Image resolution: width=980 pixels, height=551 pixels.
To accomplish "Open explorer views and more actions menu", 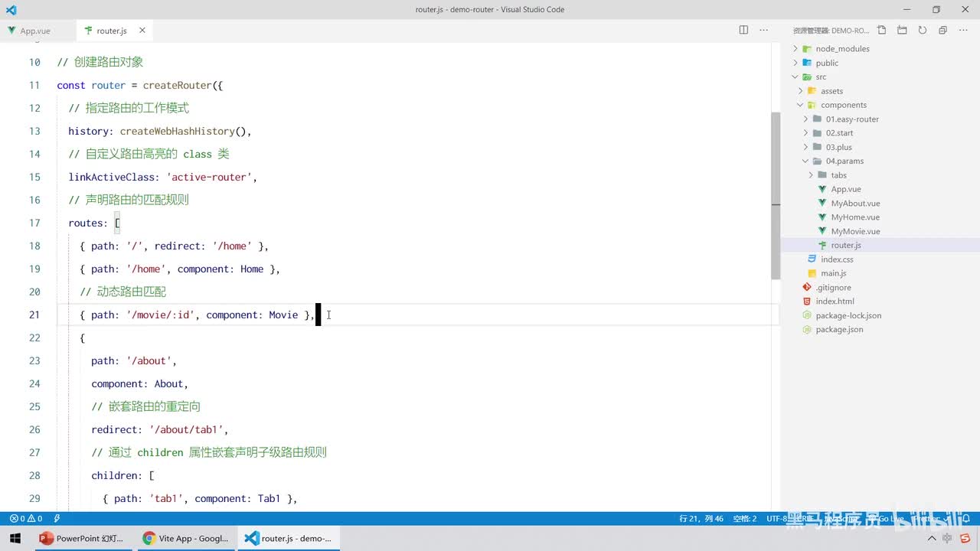I will 963,31.
